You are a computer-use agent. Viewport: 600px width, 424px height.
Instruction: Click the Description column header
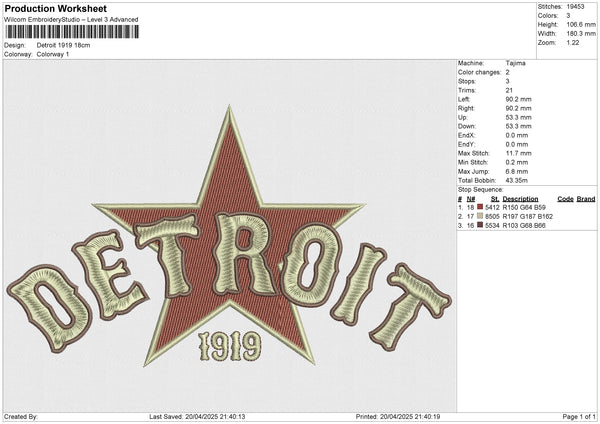coord(520,199)
